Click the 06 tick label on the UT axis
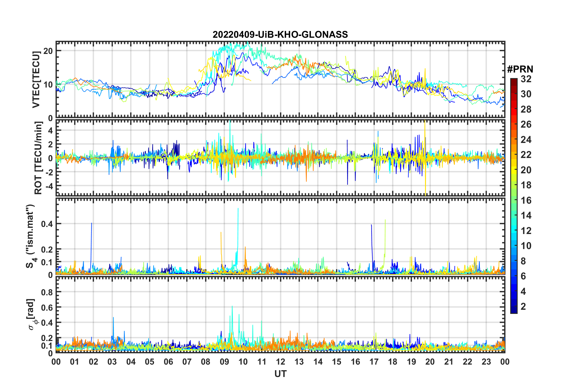Viewport: 561px width, 392px height. point(168,362)
